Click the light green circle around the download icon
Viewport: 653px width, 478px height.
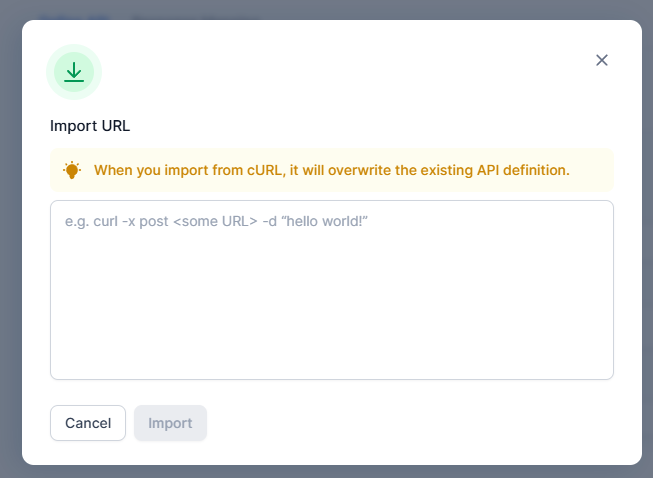coord(74,72)
